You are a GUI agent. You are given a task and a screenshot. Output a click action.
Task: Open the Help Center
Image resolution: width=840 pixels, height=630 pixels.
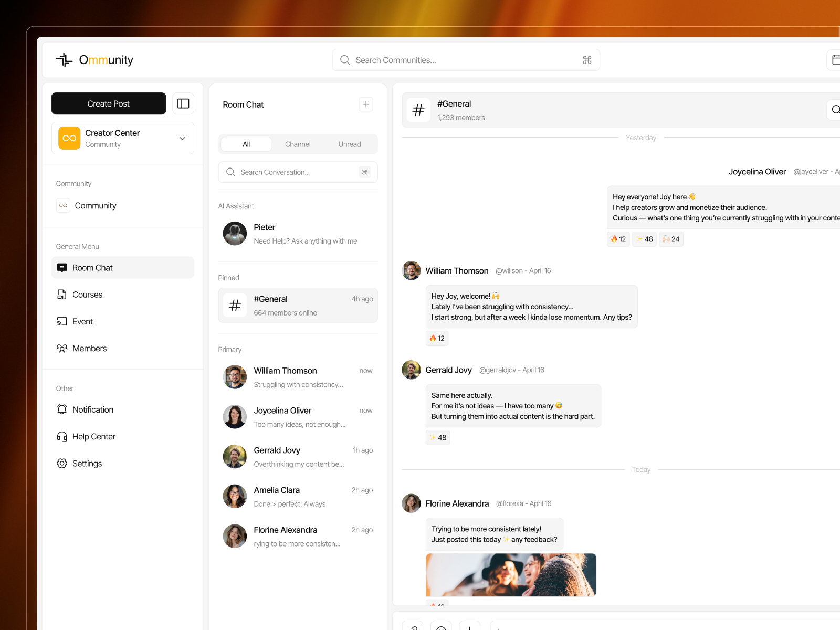(x=94, y=436)
